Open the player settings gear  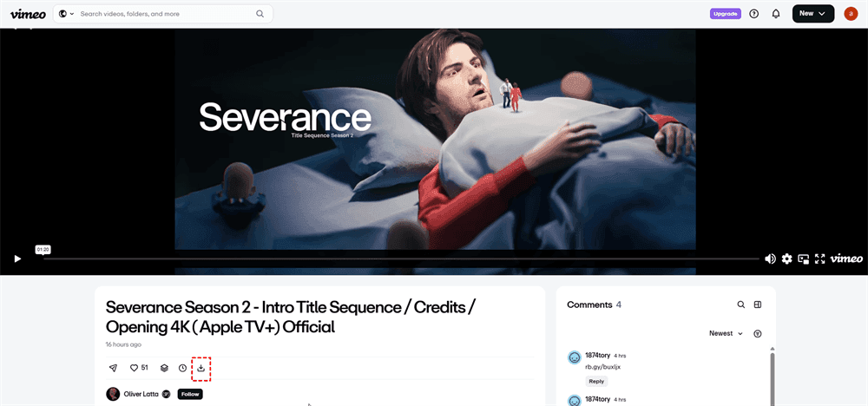[x=786, y=259]
